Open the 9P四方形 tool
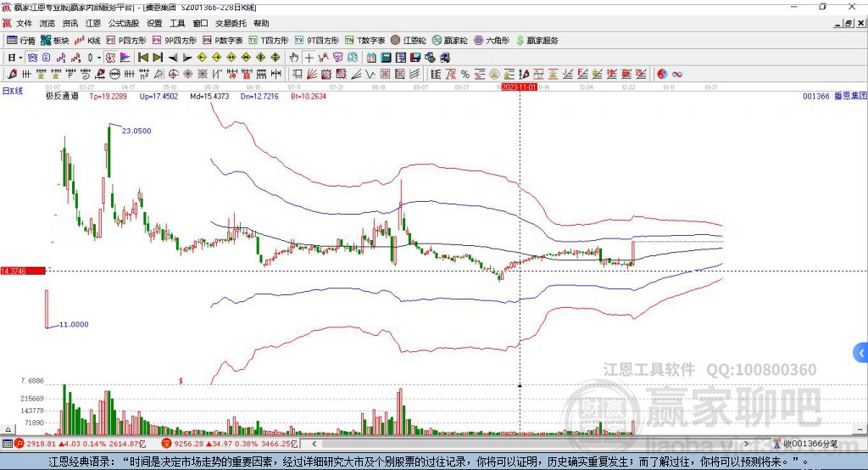 coord(175,41)
